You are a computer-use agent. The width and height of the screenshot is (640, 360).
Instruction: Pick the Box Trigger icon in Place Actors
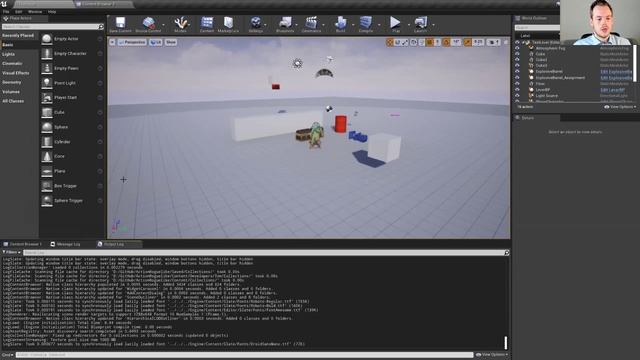[x=47, y=186]
